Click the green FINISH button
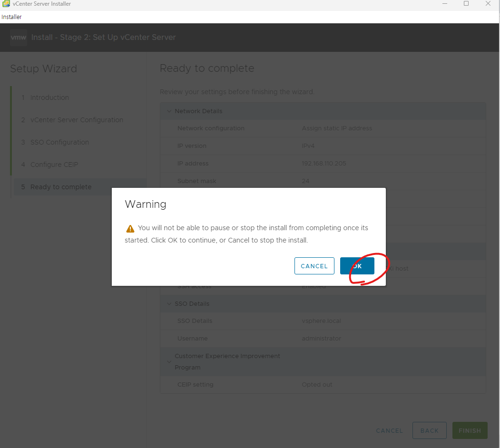500x448 pixels. pos(470,430)
